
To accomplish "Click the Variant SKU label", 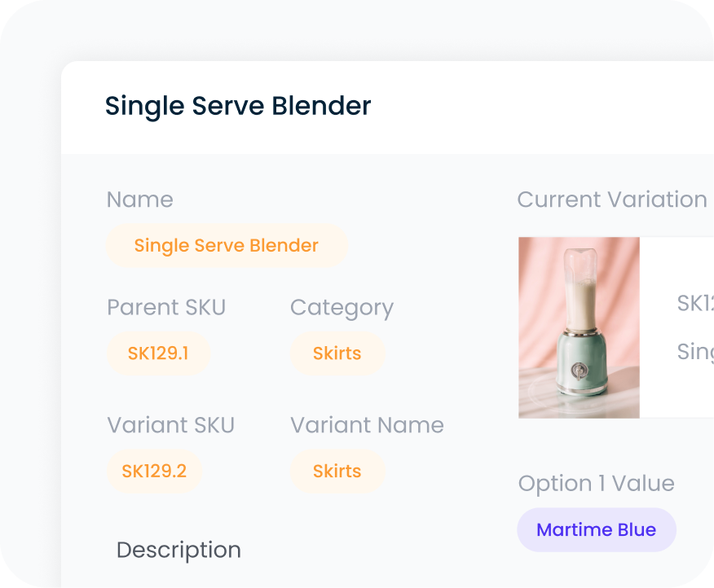I will coord(170,424).
